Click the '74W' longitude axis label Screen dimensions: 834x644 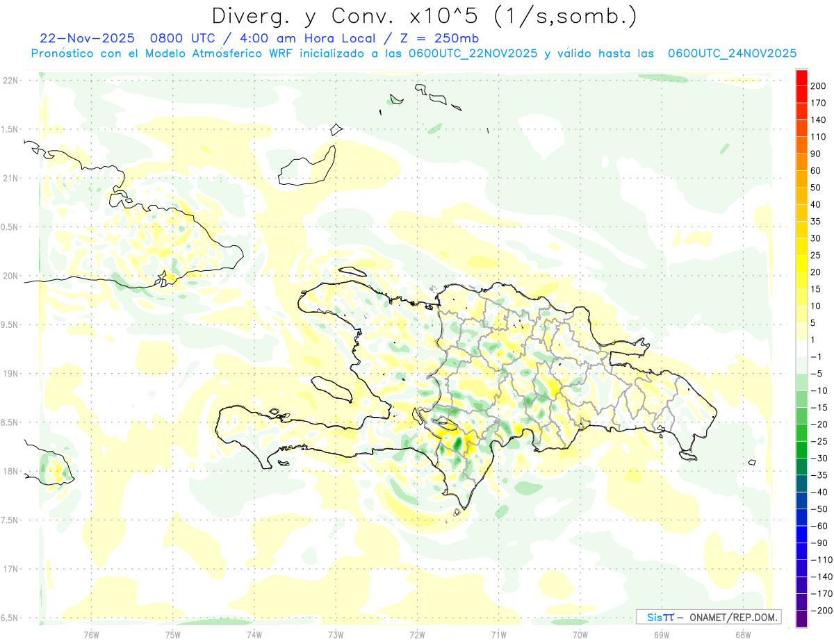click(254, 634)
